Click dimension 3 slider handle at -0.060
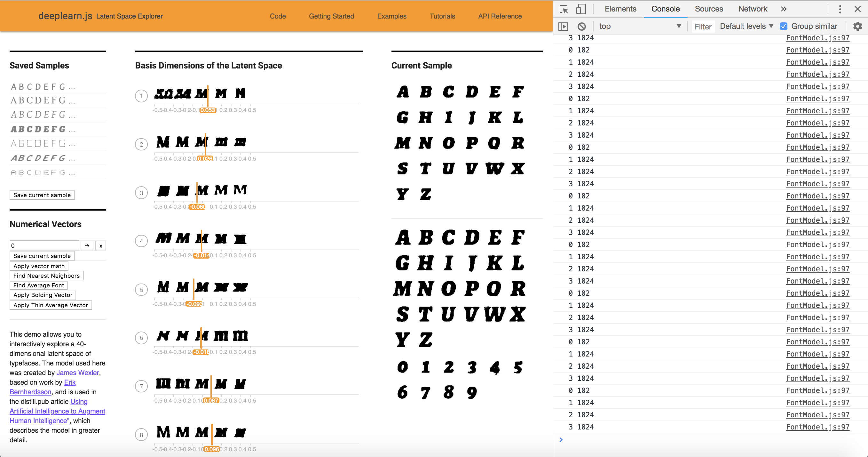This screenshot has height=457, width=868. (197, 207)
